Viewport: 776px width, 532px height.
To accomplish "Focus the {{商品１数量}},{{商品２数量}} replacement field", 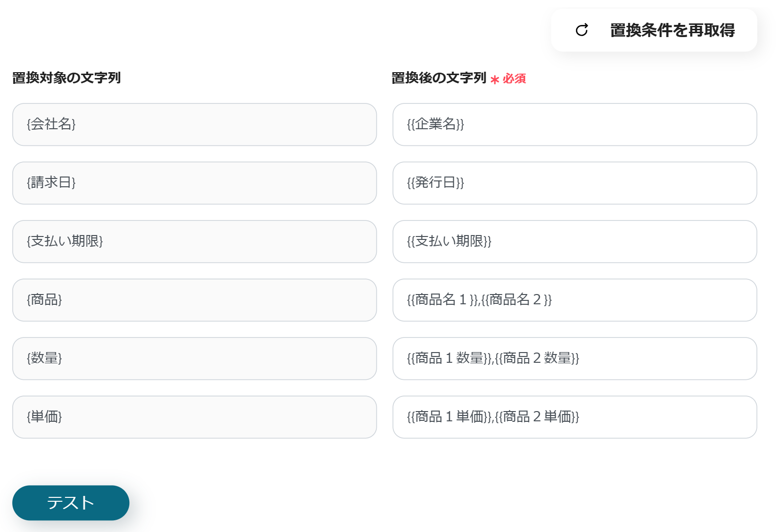I will point(574,358).
